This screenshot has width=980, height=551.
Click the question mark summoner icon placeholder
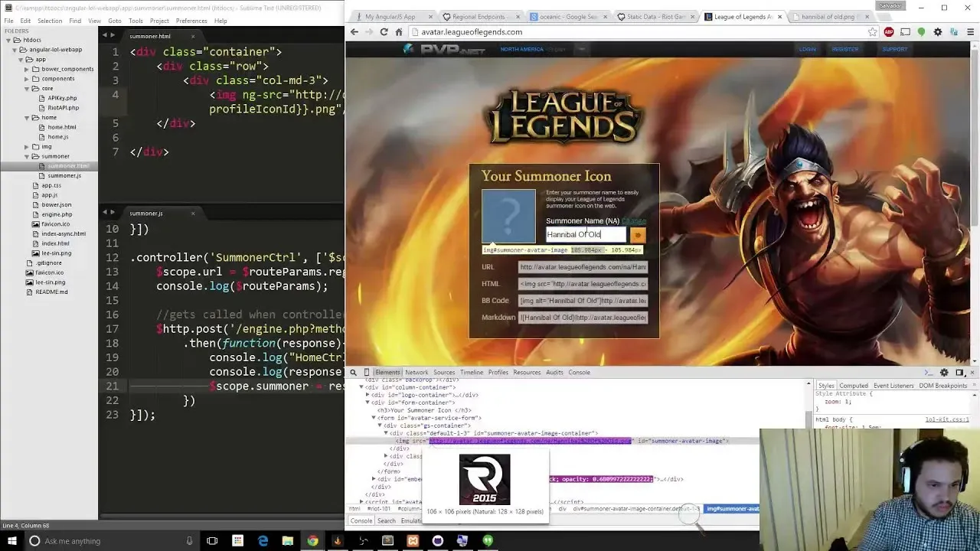508,216
